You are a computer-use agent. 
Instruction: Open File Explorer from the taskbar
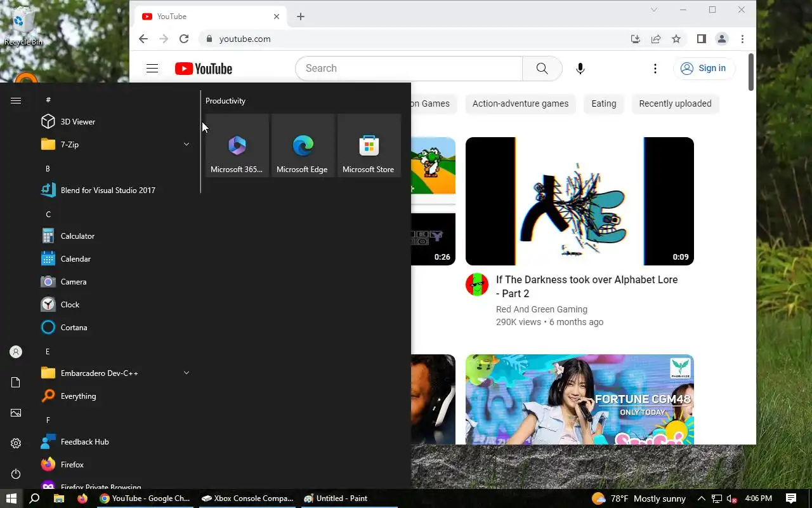[58, 498]
